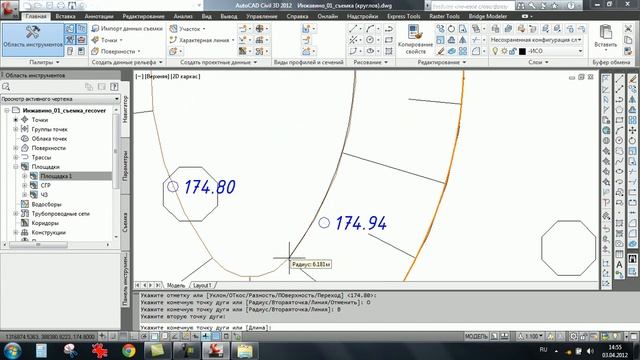This screenshot has width=640, height=360.
Task: Expand the Точки tree node
Action: (x=16, y=120)
